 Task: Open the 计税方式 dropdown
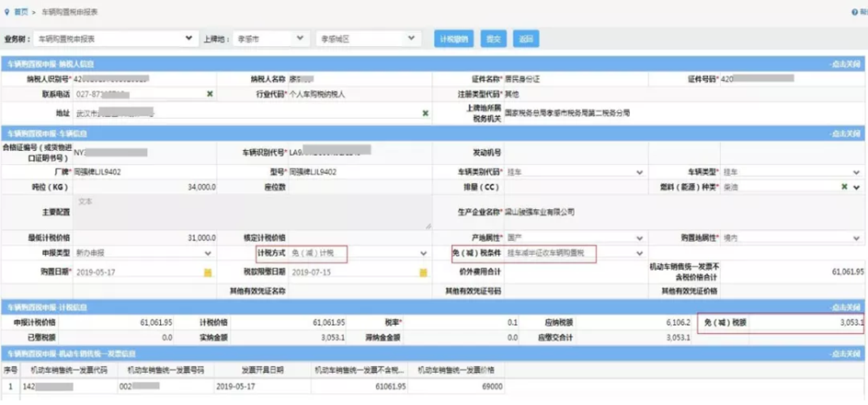coord(424,253)
